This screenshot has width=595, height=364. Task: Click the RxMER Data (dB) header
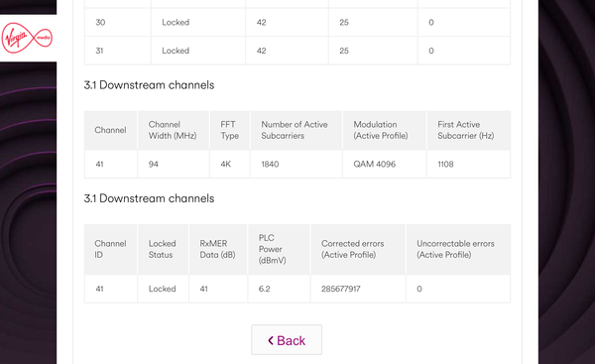tap(218, 249)
